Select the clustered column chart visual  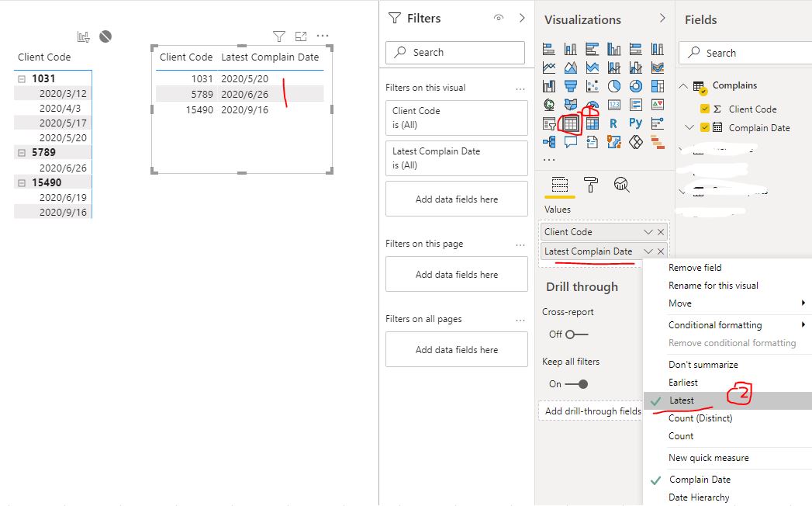pyautogui.click(x=614, y=49)
